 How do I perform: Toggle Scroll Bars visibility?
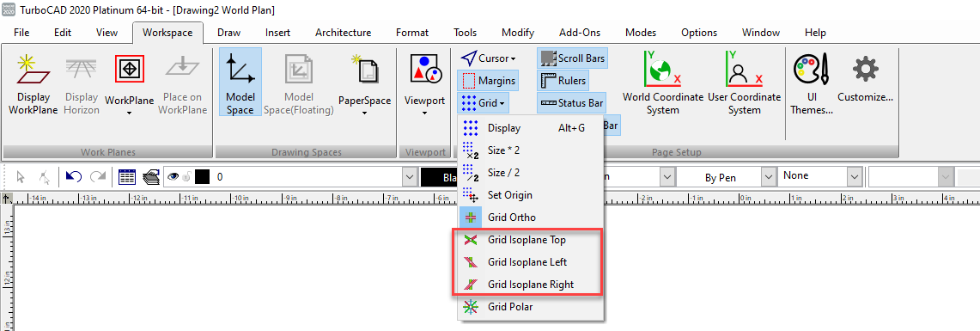click(x=572, y=58)
